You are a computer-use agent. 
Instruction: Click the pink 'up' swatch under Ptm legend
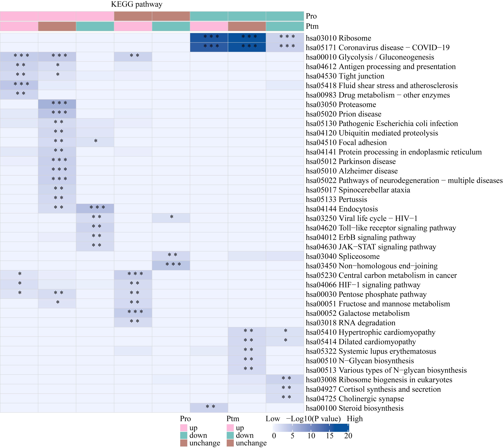(230, 428)
